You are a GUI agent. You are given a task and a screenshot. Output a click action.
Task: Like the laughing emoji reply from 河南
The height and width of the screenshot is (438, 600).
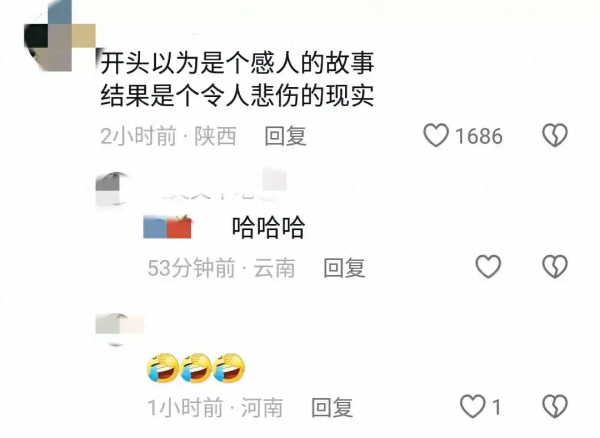tap(472, 406)
